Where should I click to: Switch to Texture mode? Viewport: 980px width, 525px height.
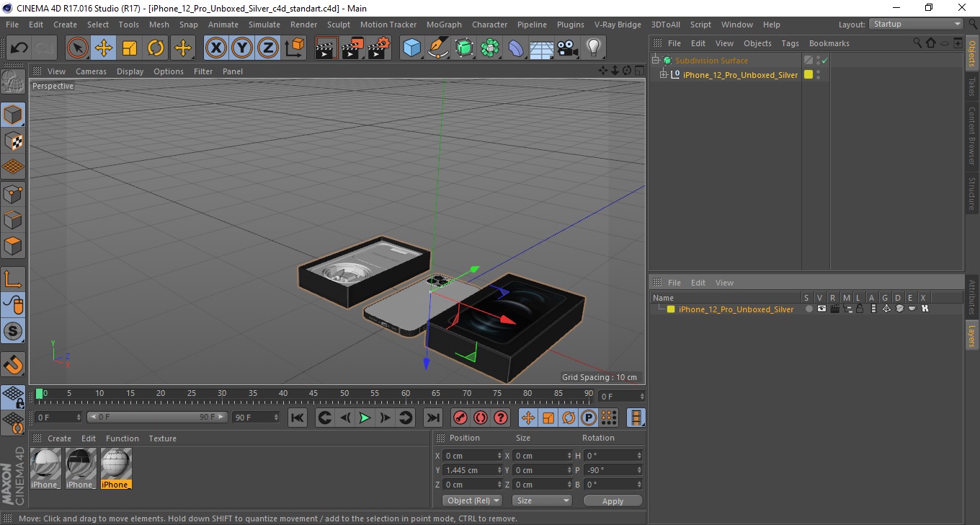tap(13, 141)
